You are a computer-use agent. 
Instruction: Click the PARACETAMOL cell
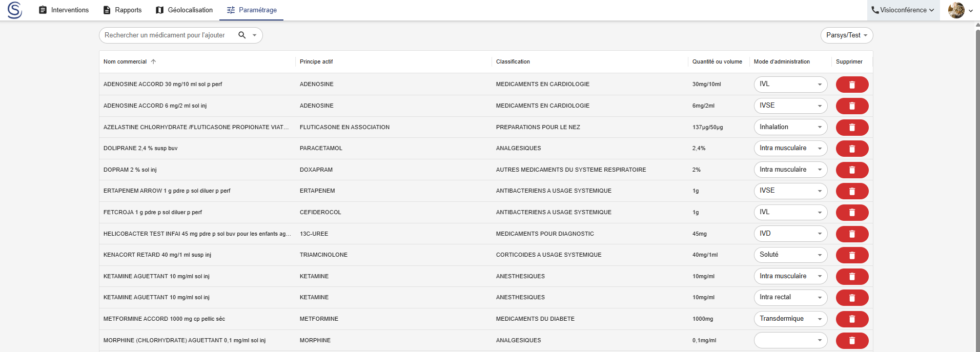[321, 148]
